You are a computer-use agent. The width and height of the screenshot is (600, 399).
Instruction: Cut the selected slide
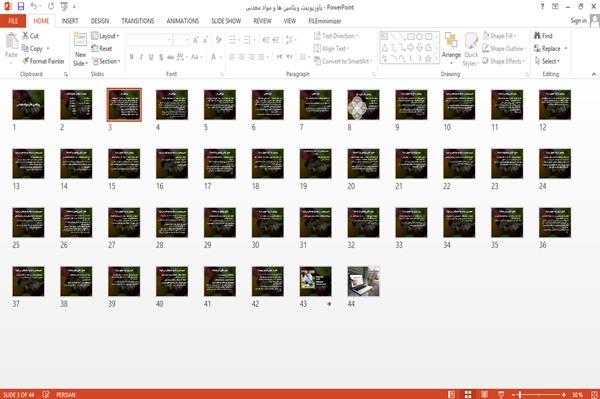pos(30,36)
